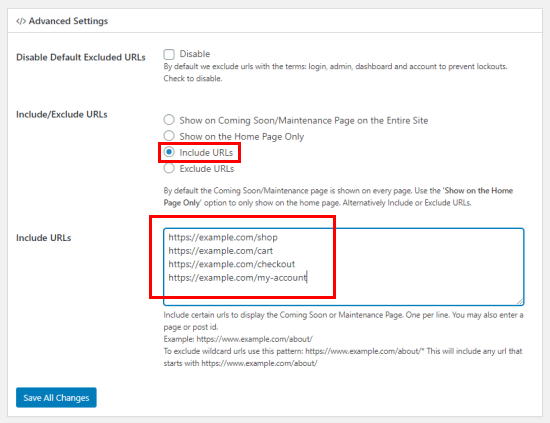Enable the Disable default excluded URLs checkbox
550x423 pixels.
pyautogui.click(x=169, y=54)
